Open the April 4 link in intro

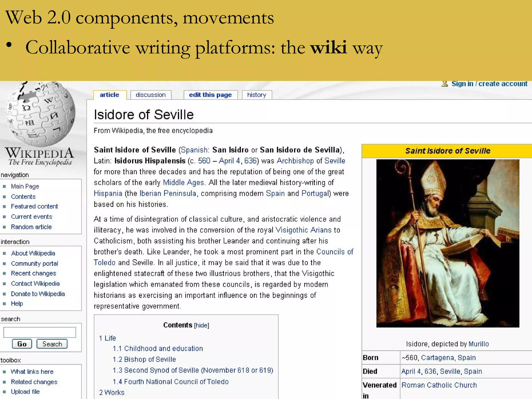click(x=229, y=161)
